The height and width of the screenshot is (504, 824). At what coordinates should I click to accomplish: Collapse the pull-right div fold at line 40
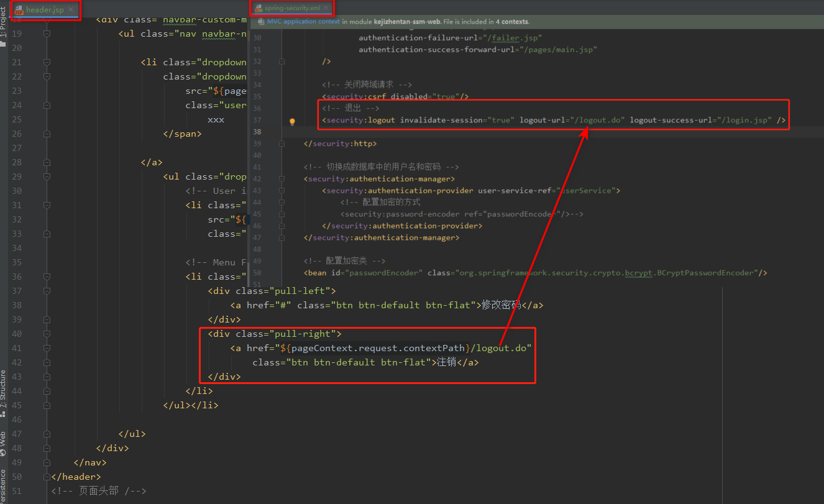coord(47,334)
